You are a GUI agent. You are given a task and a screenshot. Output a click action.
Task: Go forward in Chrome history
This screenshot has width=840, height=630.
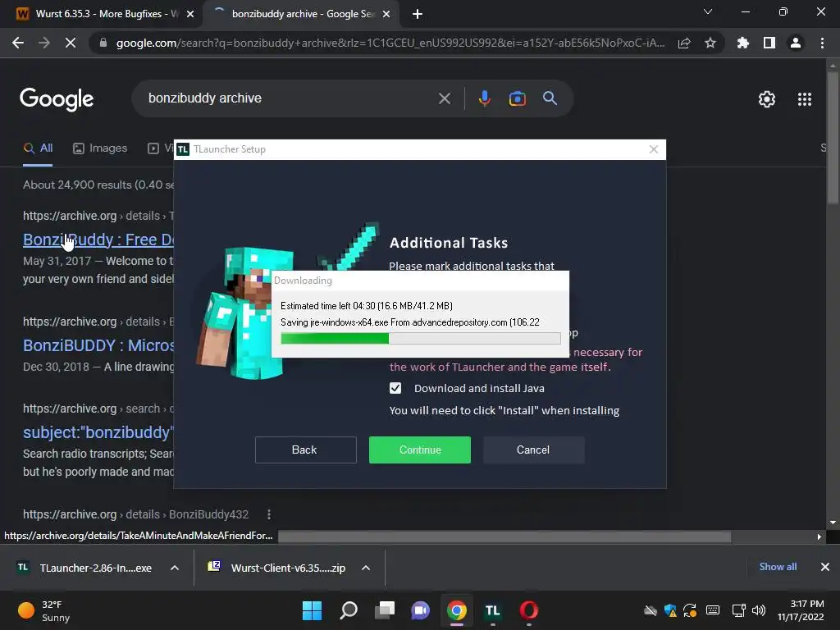[x=44, y=43]
